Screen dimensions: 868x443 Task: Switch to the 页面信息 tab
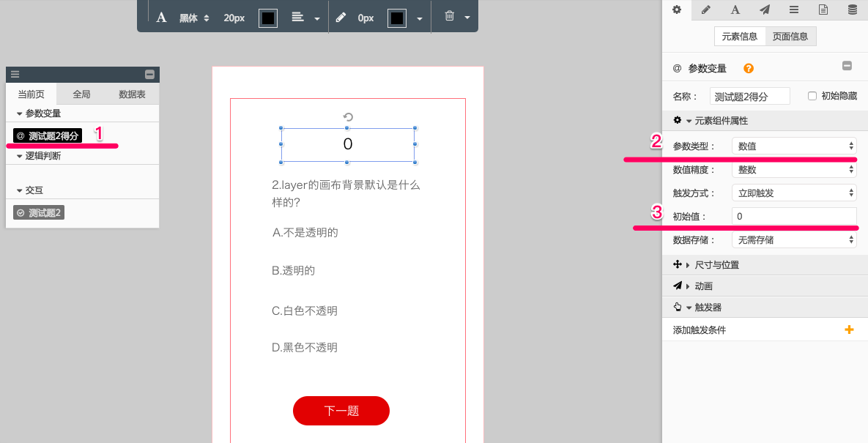790,36
